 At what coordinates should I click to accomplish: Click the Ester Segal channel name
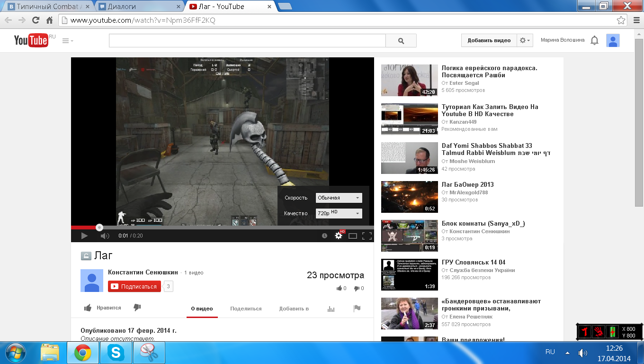[464, 83]
